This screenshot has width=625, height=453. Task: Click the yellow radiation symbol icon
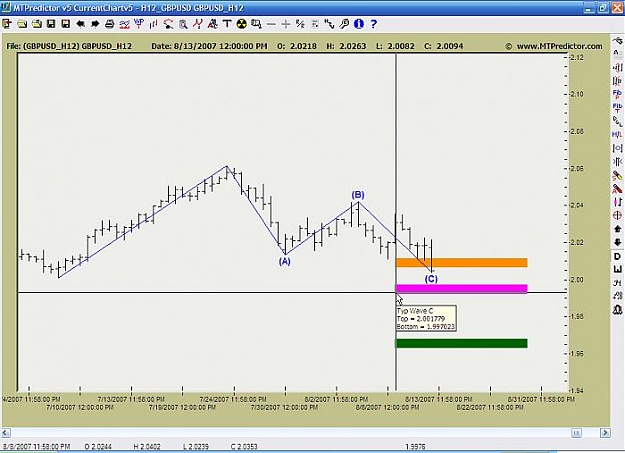pos(242,24)
